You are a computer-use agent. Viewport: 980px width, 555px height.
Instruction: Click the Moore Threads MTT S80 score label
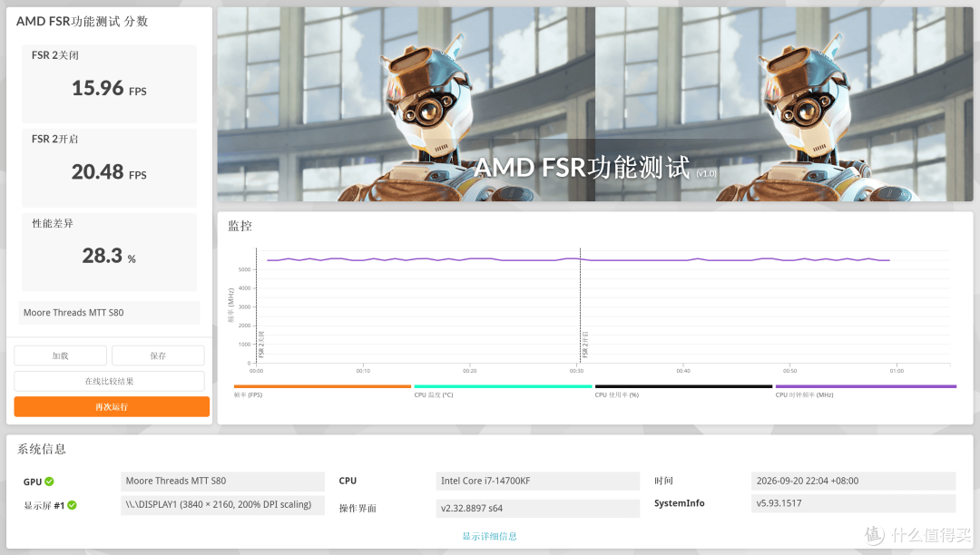coord(110,313)
